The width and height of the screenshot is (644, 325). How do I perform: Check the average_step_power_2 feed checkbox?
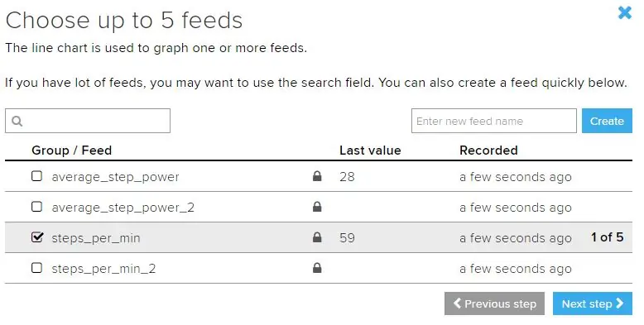(37, 207)
